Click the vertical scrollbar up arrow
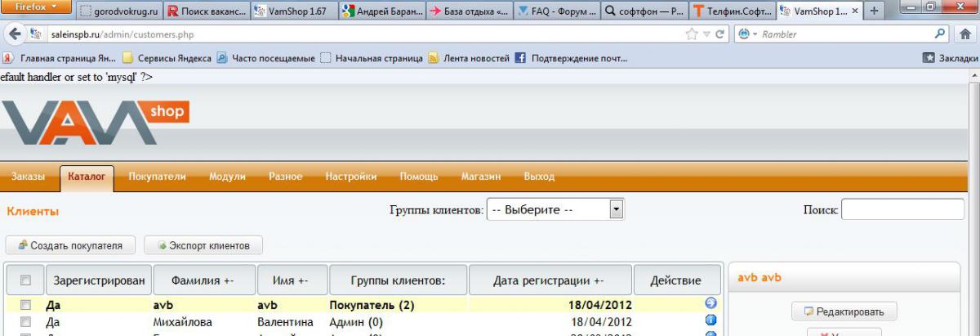The width and height of the screenshot is (980, 336). (973, 75)
